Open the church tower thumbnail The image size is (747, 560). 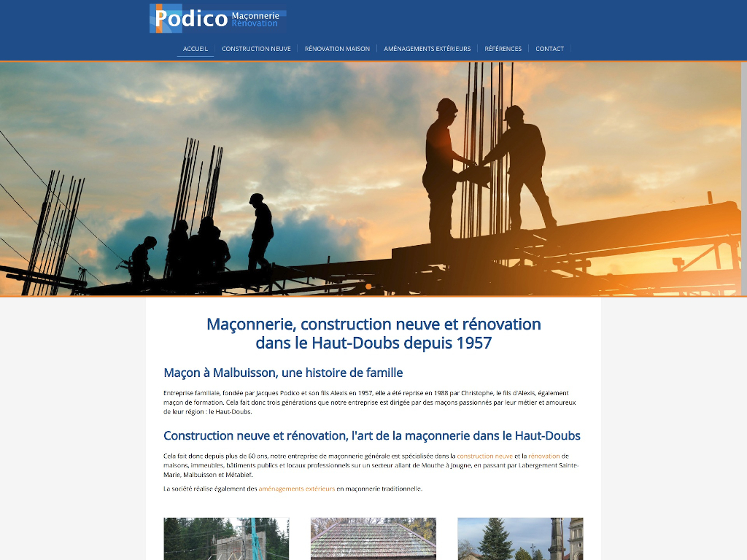(x=519, y=538)
